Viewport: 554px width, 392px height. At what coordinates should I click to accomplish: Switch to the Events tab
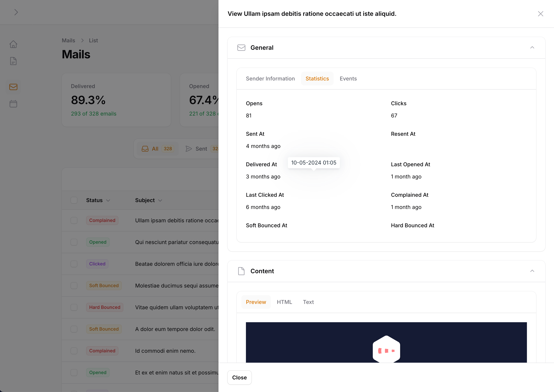click(348, 79)
